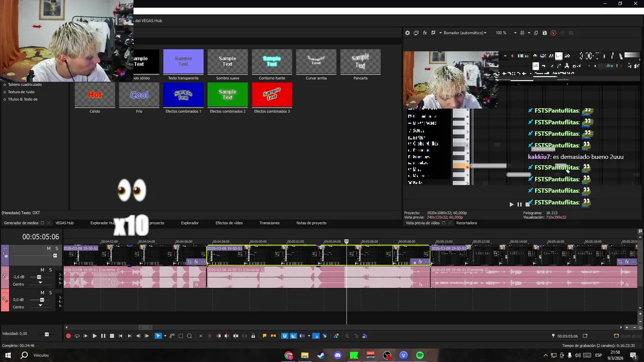Viewport: 644px width, 362px height.
Task: Mute video track 1
Action: [x=49, y=248]
